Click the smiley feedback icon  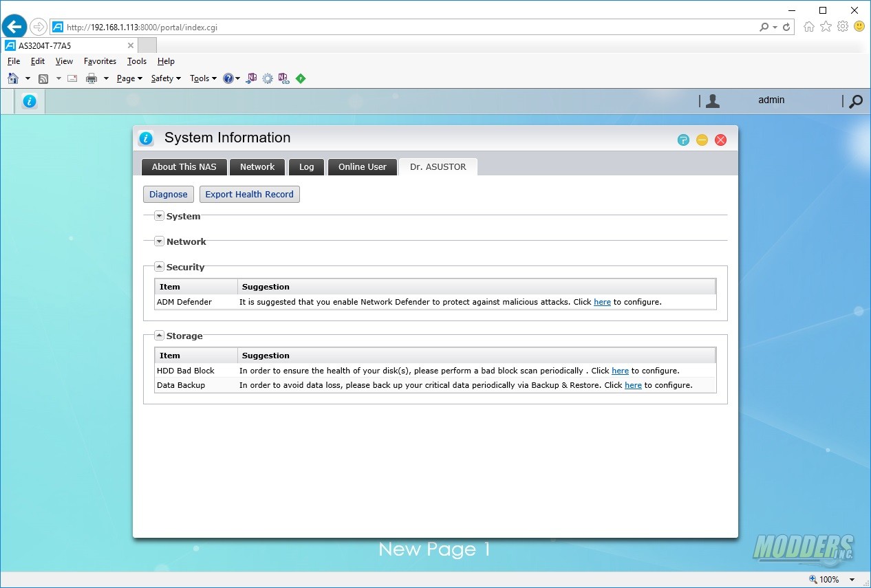pos(859,27)
